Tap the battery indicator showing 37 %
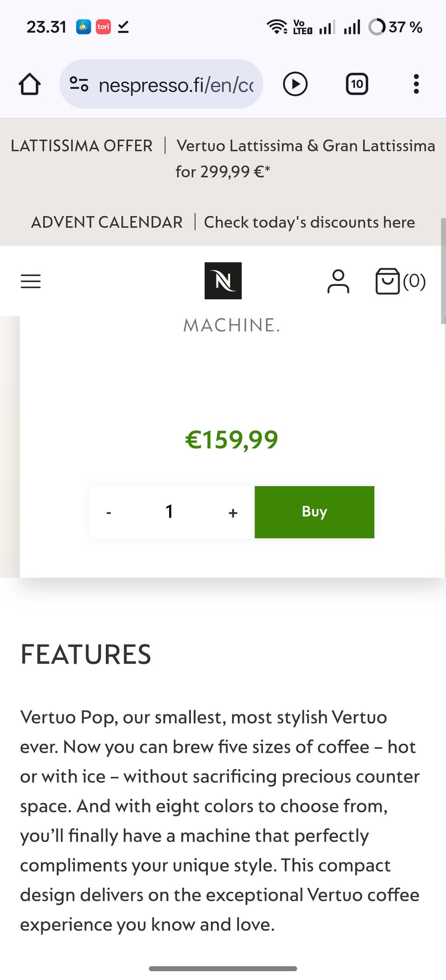 tap(395, 27)
